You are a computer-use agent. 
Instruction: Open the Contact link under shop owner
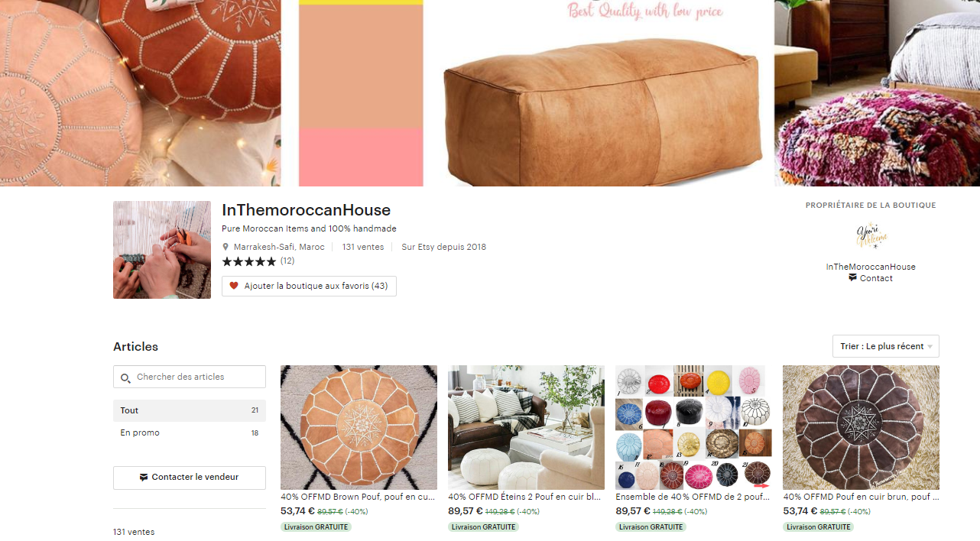pos(876,278)
